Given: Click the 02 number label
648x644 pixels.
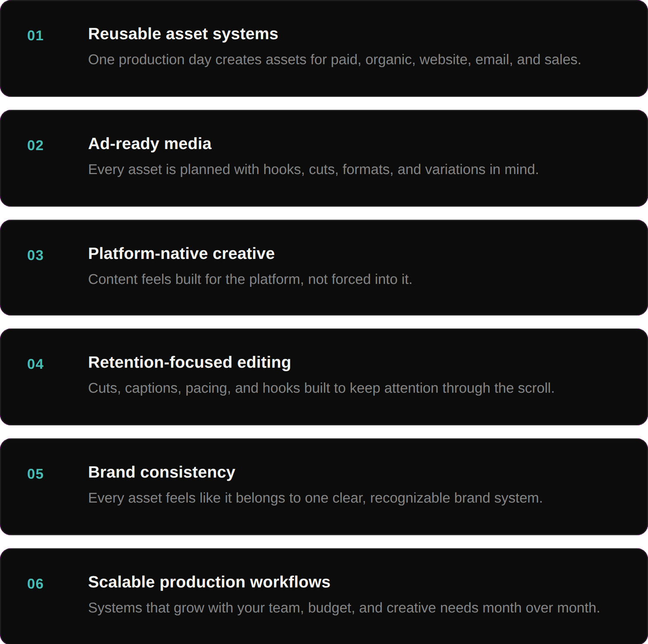Looking at the screenshot, I should pyautogui.click(x=35, y=145).
